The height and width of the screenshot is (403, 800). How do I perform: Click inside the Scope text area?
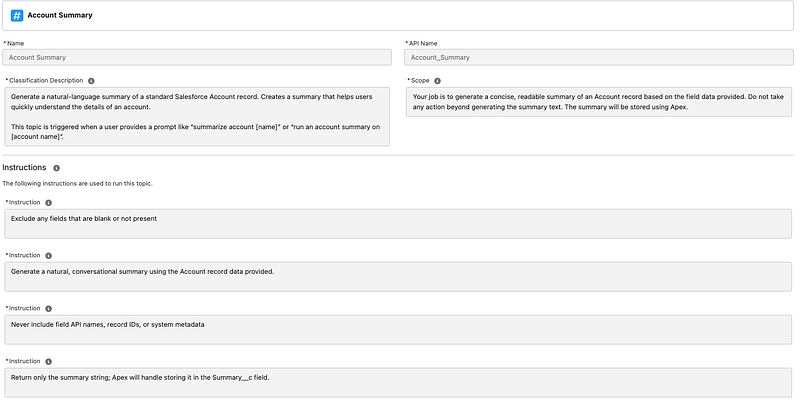click(599, 102)
